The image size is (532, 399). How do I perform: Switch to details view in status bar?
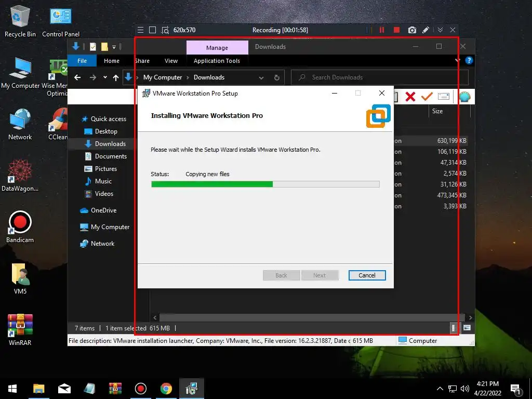pyautogui.click(x=453, y=328)
